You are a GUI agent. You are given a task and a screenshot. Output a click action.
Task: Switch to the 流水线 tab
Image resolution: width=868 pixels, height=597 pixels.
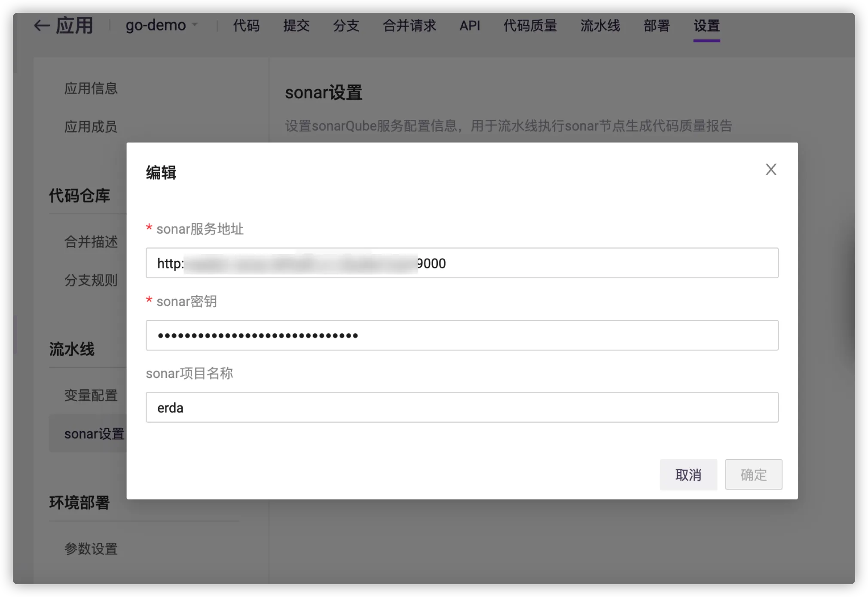(x=600, y=26)
